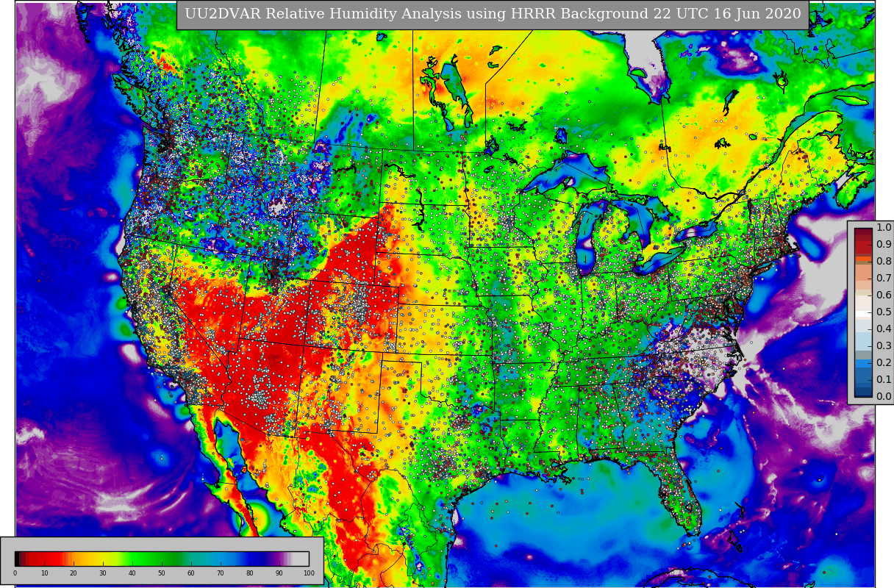Viewport: 894px width, 588px height.
Task: Click the 0.2 label on right colorbar
Action: pos(884,363)
